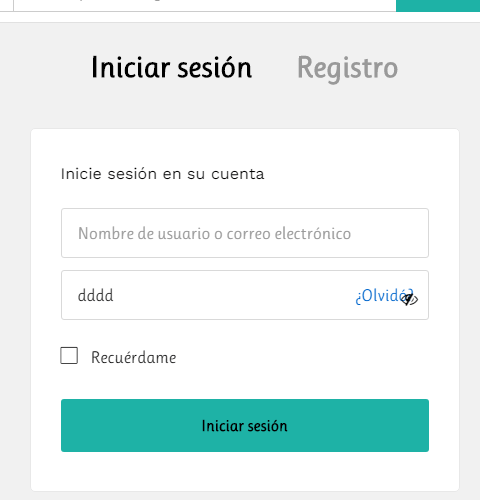
Task: Click the teal button at the top right
Action: (x=438, y=6)
